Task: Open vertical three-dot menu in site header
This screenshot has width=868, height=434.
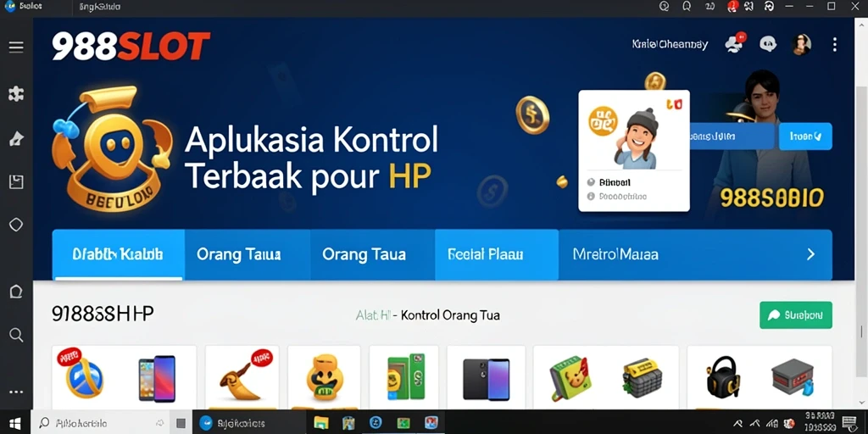Action: [834, 44]
